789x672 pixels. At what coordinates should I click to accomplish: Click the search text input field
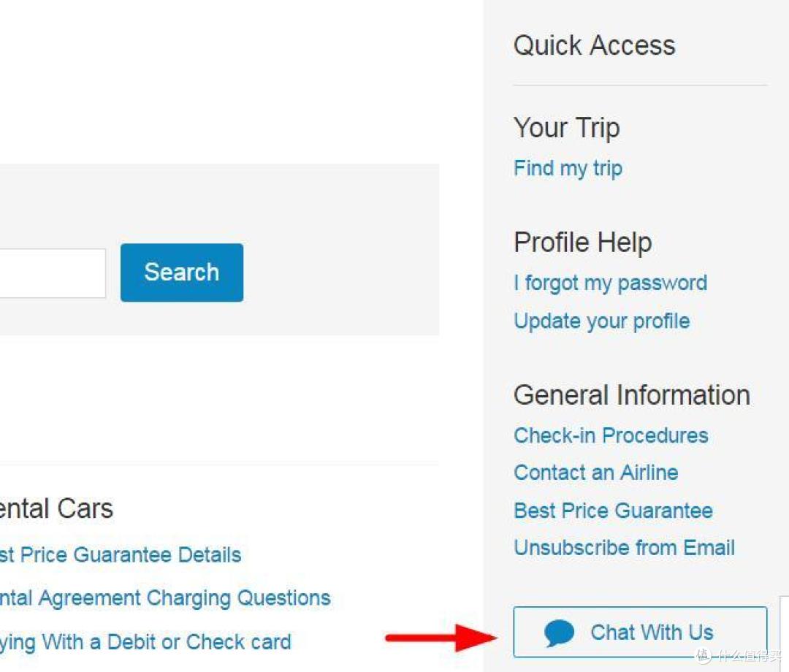(53, 273)
